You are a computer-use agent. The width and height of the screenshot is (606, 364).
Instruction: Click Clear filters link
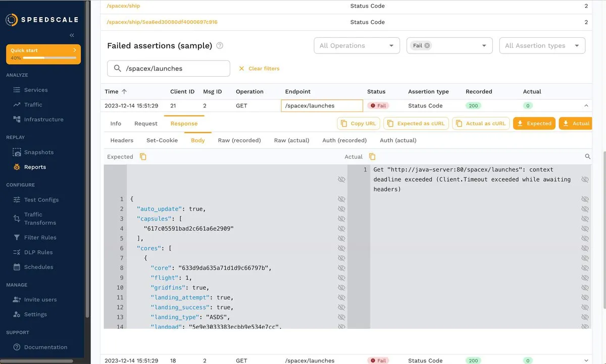click(x=259, y=69)
